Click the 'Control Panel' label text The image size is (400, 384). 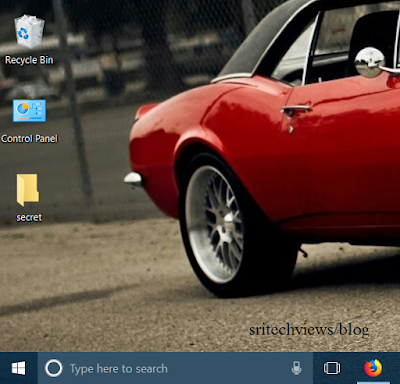pyautogui.click(x=29, y=139)
